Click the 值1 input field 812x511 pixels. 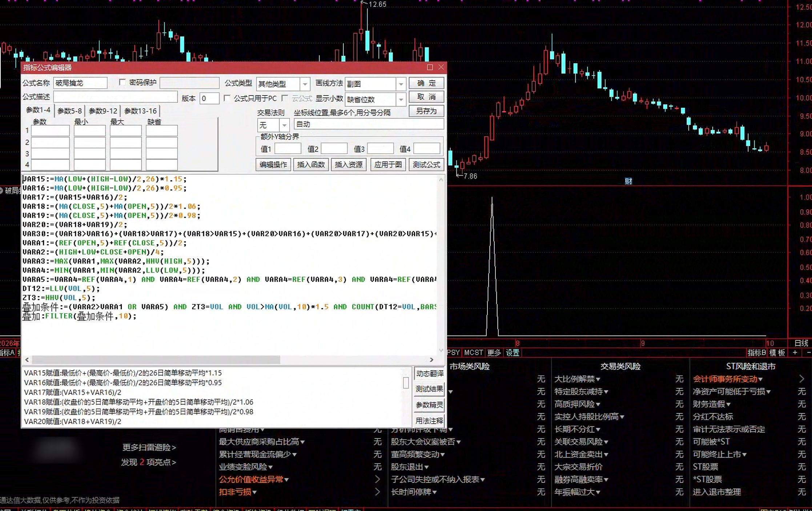tap(288, 149)
